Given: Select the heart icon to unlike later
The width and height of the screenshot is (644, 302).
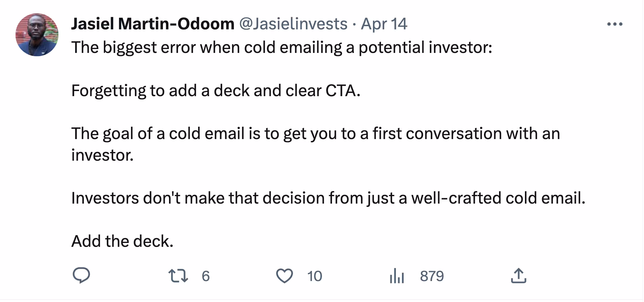Looking at the screenshot, I should pyautogui.click(x=285, y=276).
